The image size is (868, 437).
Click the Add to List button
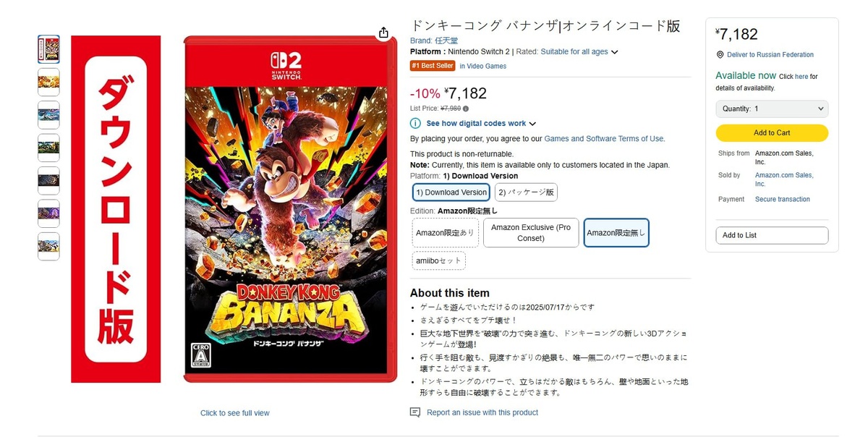click(772, 235)
